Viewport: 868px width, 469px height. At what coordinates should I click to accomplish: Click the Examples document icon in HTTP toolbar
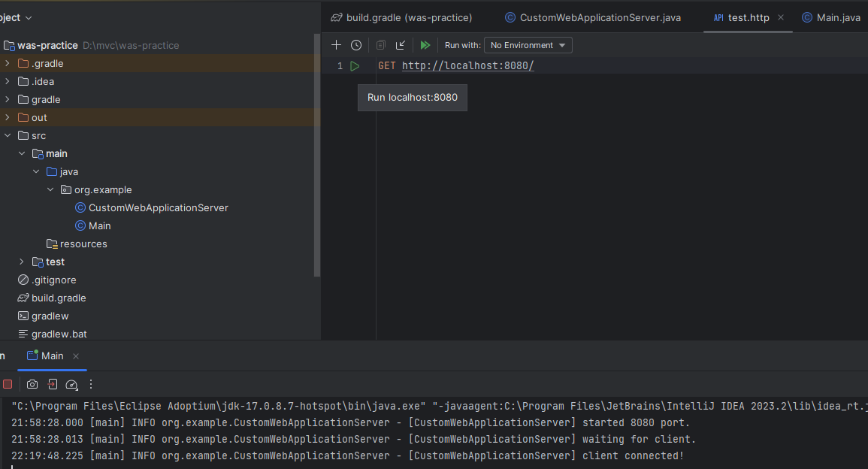(x=380, y=45)
